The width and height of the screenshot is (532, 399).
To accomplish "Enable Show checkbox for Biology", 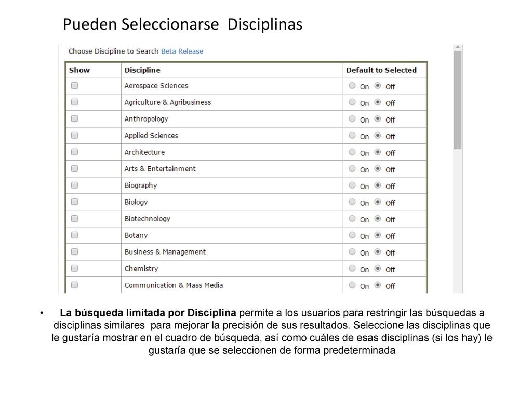I will coord(75,202).
